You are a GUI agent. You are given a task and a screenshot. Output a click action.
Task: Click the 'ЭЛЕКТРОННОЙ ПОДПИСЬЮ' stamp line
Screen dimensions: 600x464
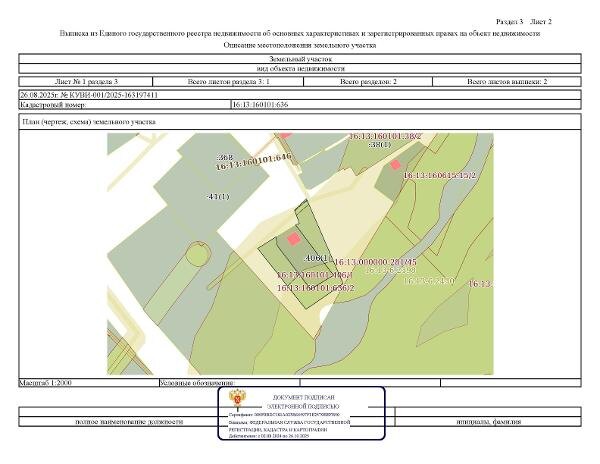coord(303,407)
